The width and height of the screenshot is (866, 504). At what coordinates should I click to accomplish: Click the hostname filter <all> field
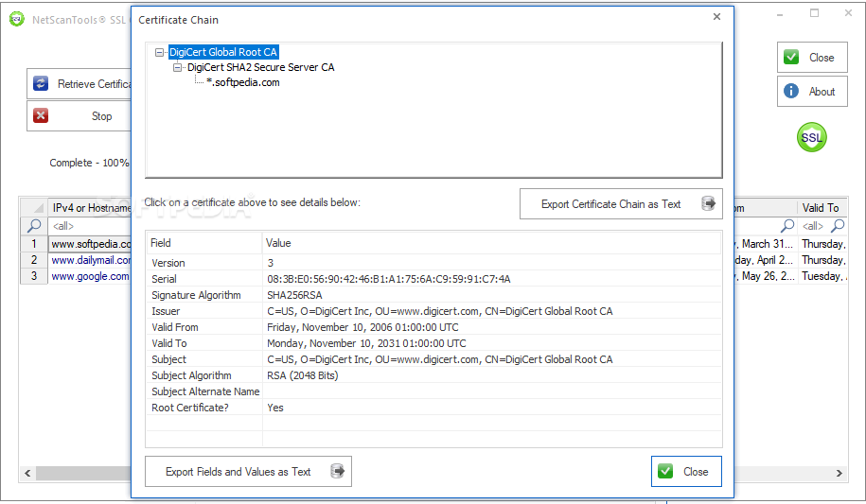90,226
